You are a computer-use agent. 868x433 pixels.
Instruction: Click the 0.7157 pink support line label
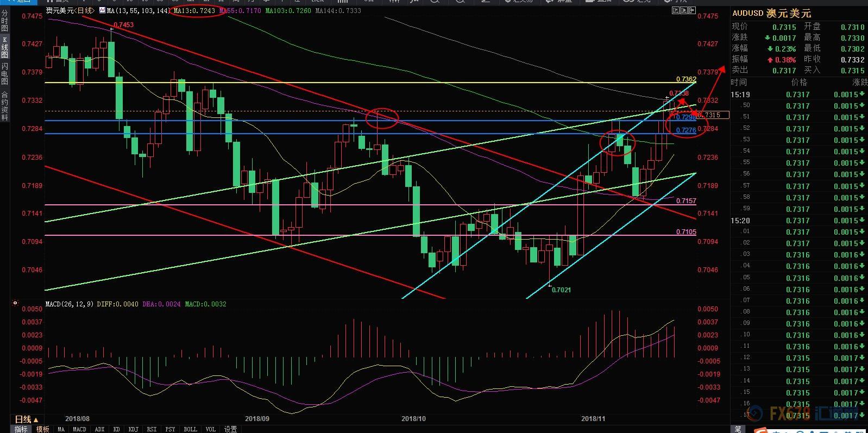point(686,201)
